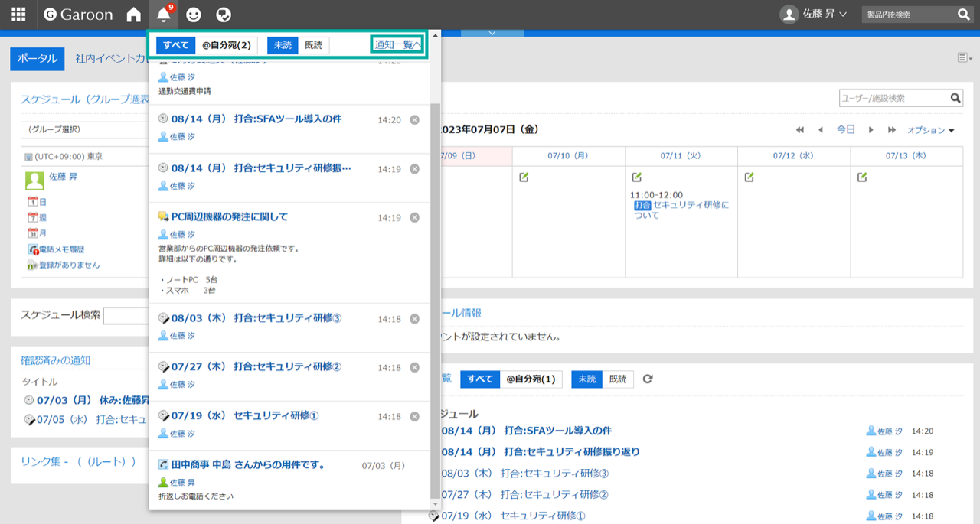Dismiss the セキュリティ研修振… 14:19 notification
Viewport: 980px width, 524px height.
(414, 169)
